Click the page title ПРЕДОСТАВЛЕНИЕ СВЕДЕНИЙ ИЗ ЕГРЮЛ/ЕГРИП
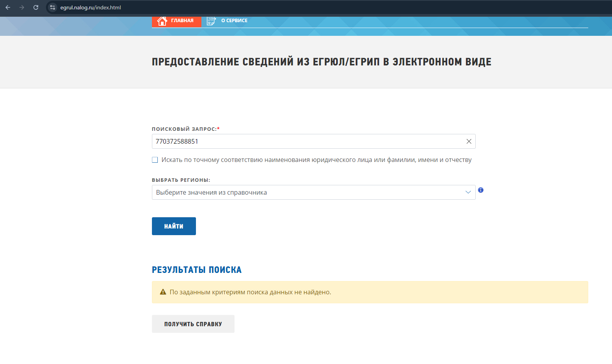 tap(321, 62)
